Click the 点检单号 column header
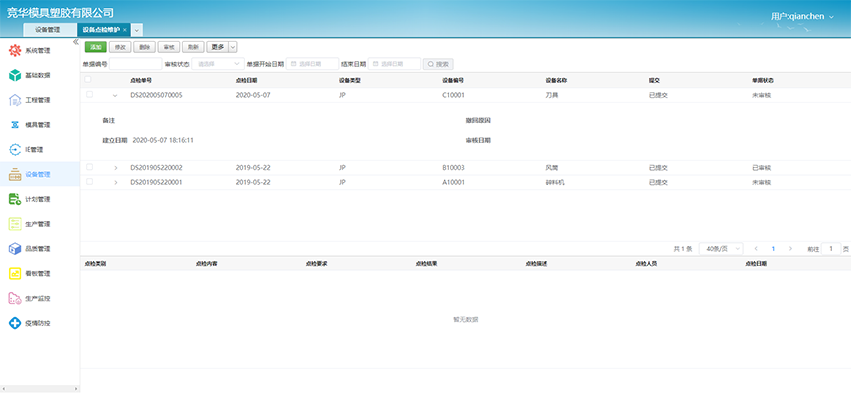This screenshot has height=393, width=851. click(x=141, y=80)
